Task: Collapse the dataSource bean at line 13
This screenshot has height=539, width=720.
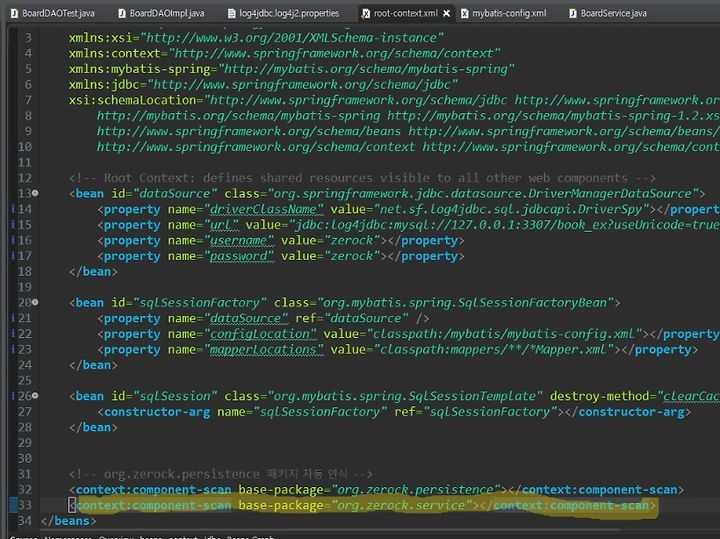Action: pyautogui.click(x=35, y=193)
